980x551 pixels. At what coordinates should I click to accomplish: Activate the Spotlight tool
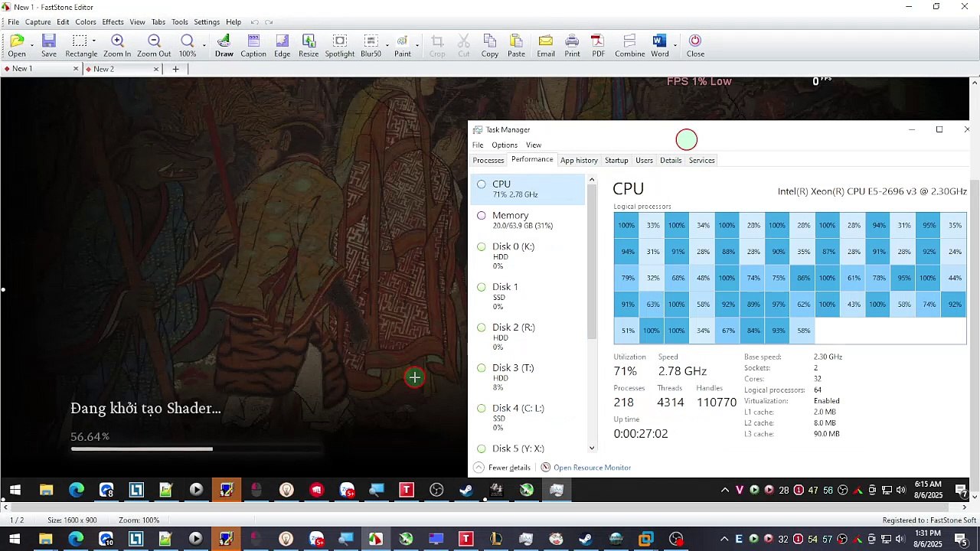tap(340, 46)
